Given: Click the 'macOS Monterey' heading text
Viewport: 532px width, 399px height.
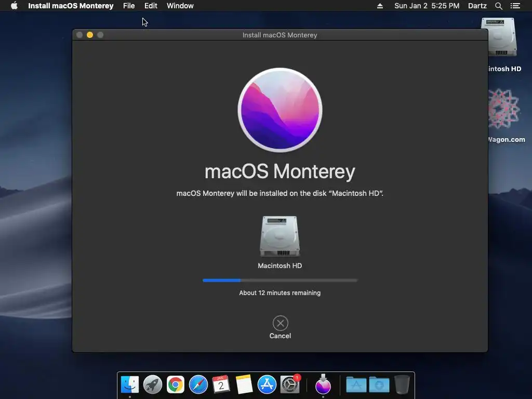Looking at the screenshot, I should [x=280, y=171].
